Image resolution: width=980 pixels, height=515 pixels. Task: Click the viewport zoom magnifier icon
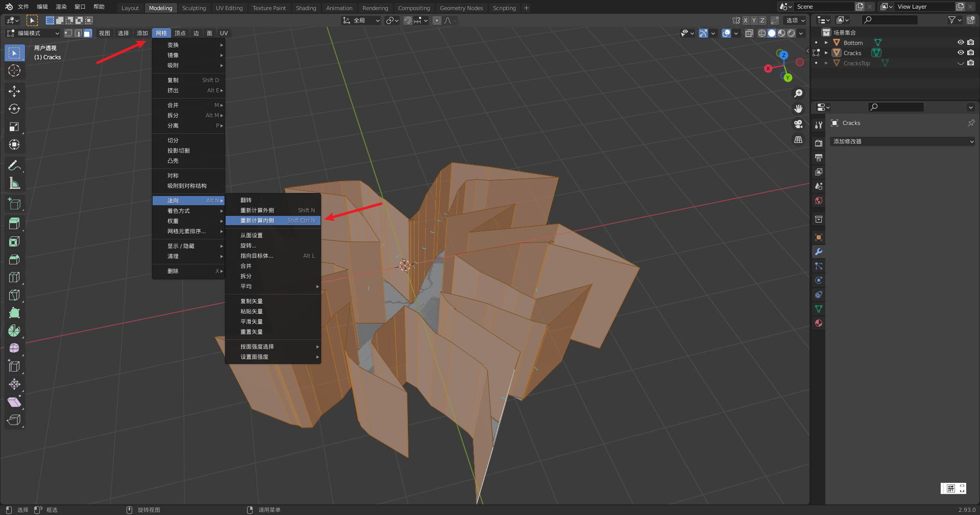tap(798, 93)
